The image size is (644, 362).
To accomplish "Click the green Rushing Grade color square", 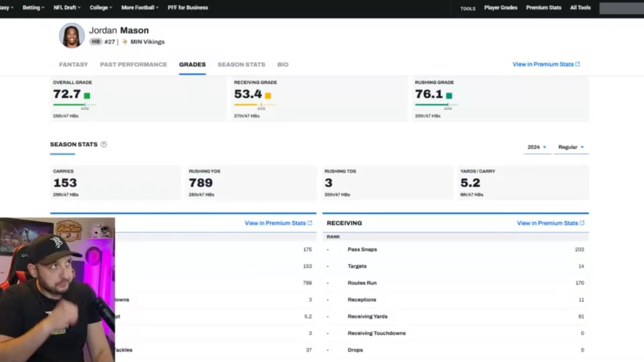I will click(x=449, y=96).
